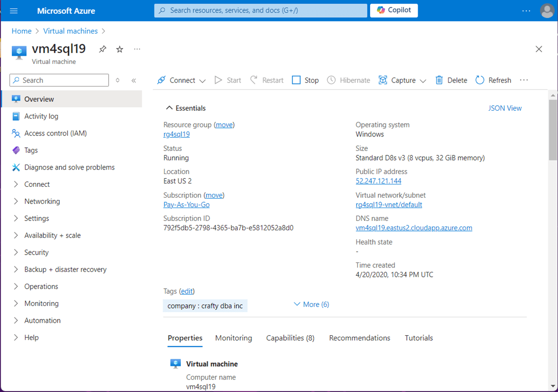
Task: Open the Pay-As-You-Go subscription link
Action: 186,205
